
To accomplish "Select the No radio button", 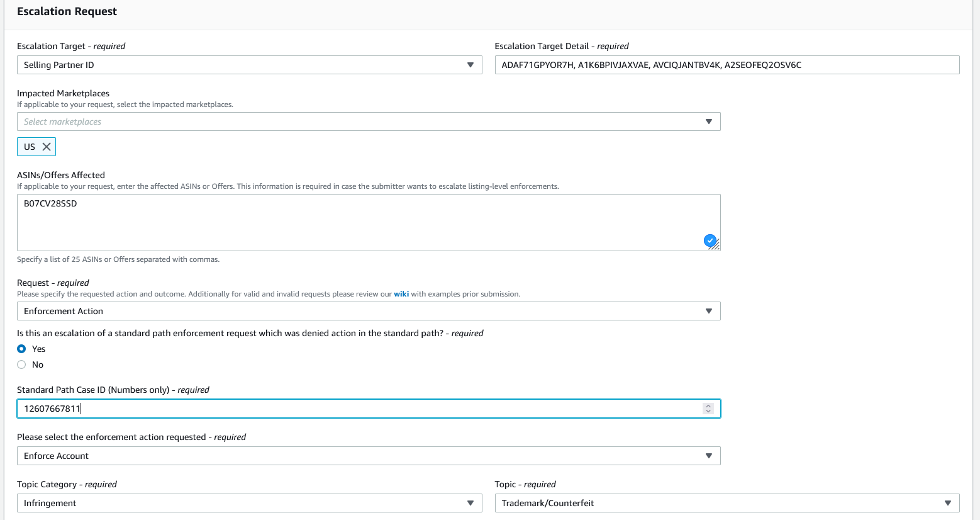I will (x=21, y=365).
